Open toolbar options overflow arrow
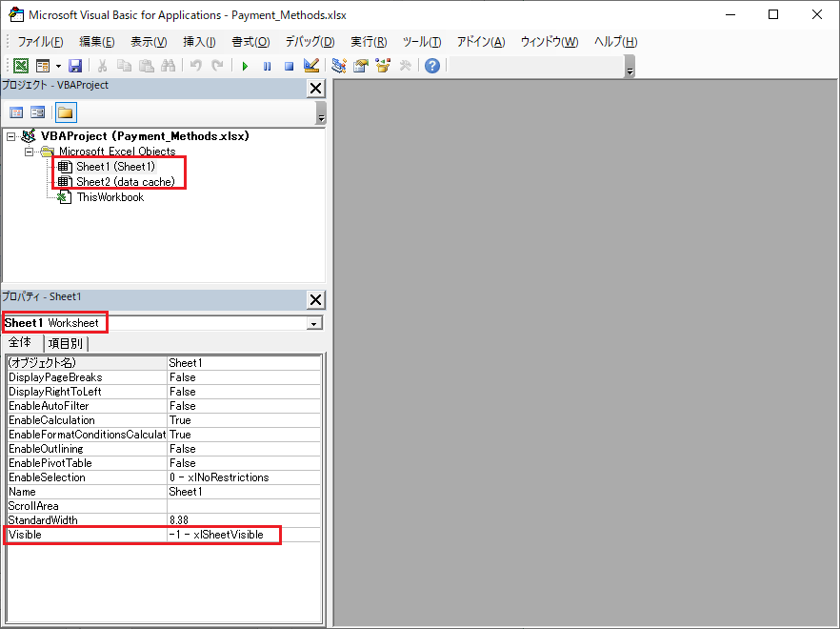Viewport: 840px width, 629px height. (630, 67)
